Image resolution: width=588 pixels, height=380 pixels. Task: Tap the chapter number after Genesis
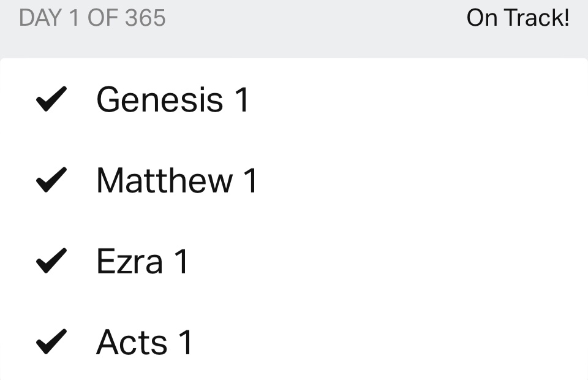(x=241, y=99)
